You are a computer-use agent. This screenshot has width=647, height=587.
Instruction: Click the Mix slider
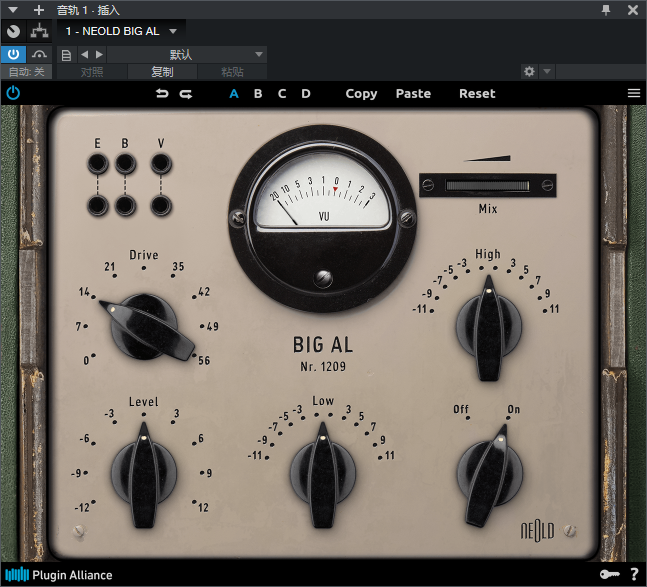point(487,185)
